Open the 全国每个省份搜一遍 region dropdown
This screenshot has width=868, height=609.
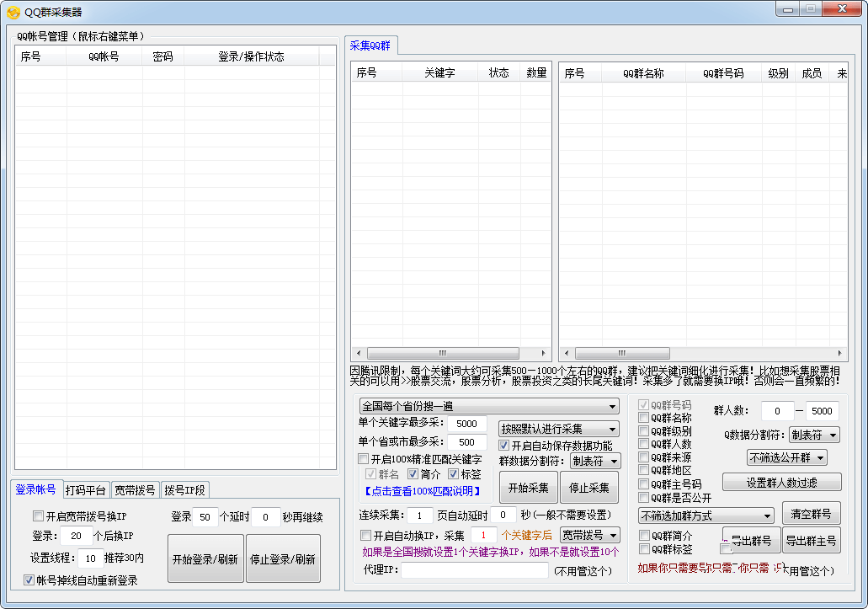tap(489, 406)
